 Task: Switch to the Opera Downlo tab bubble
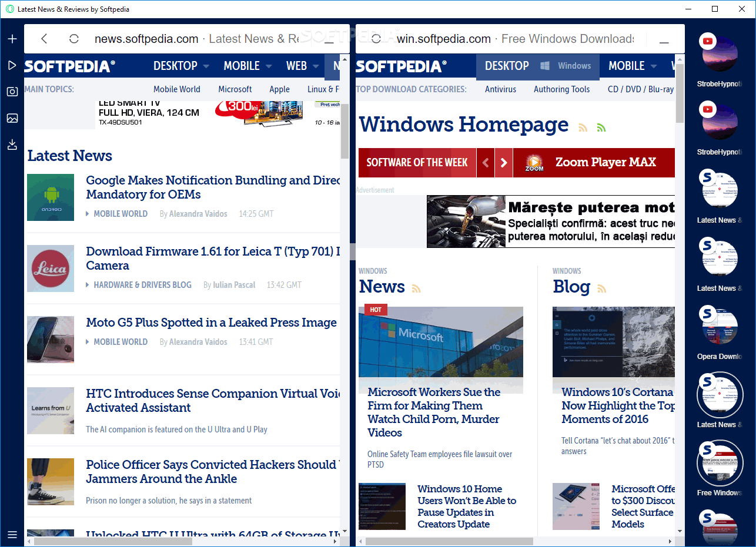pos(720,326)
